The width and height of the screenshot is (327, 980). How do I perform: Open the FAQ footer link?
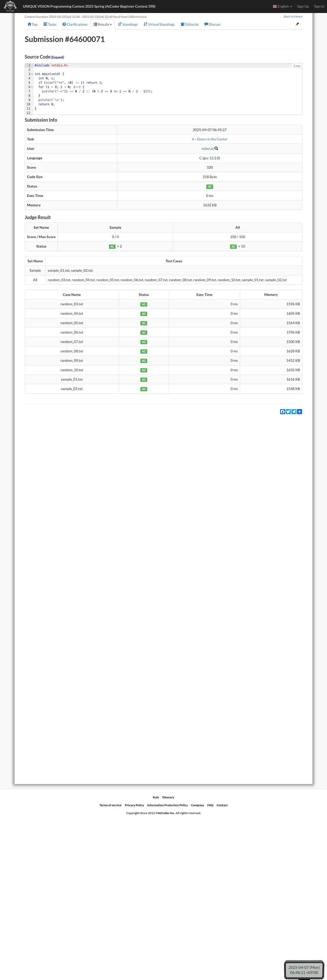point(210,805)
